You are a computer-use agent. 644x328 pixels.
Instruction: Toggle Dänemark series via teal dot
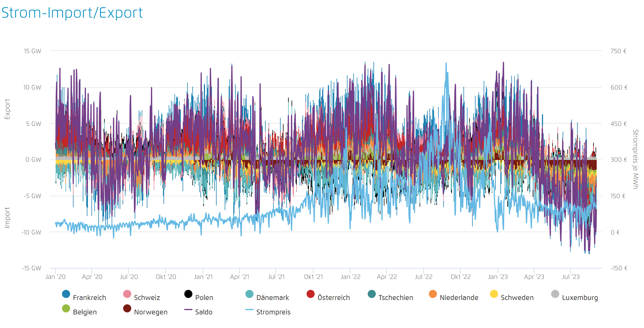click(249, 294)
